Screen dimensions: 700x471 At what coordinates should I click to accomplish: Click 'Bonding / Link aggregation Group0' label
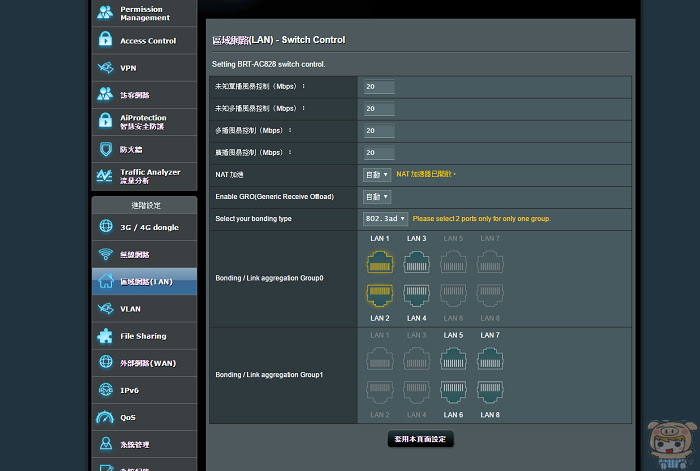click(269, 278)
